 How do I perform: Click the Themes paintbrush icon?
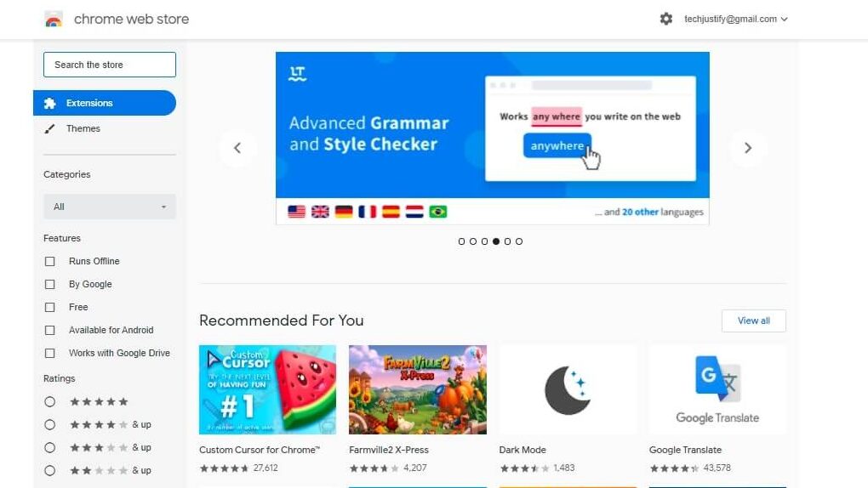(50, 129)
